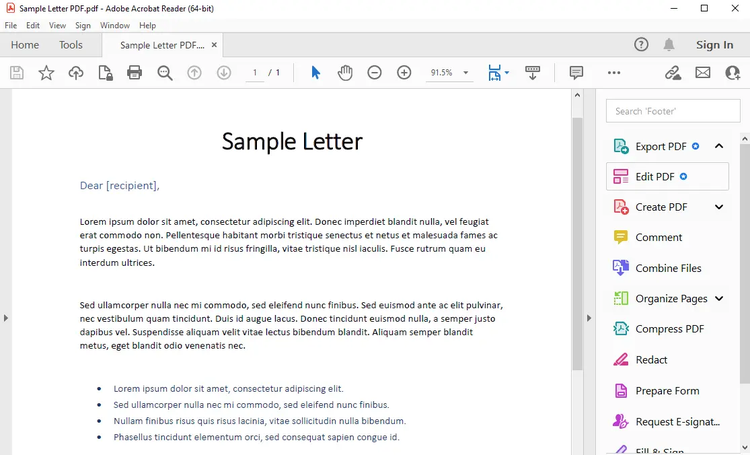
Task: Expand the Organize Pages section chevron
Action: [719, 298]
